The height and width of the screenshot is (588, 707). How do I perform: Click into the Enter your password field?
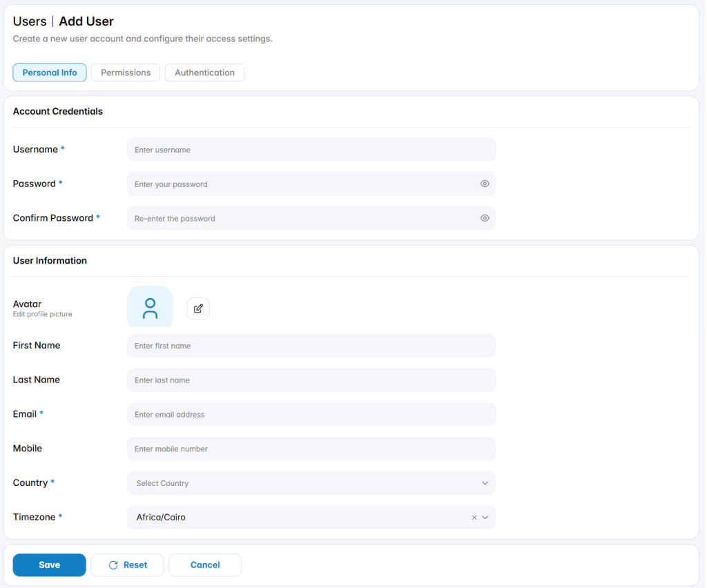(x=311, y=184)
